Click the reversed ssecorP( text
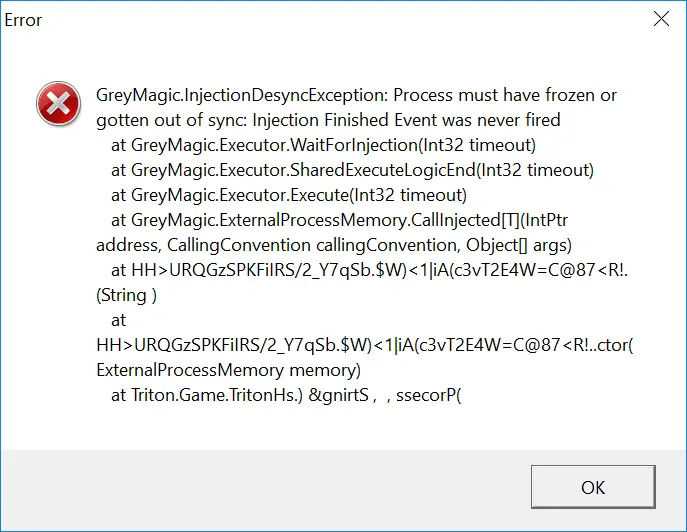This screenshot has height=532, width=687. point(428,395)
